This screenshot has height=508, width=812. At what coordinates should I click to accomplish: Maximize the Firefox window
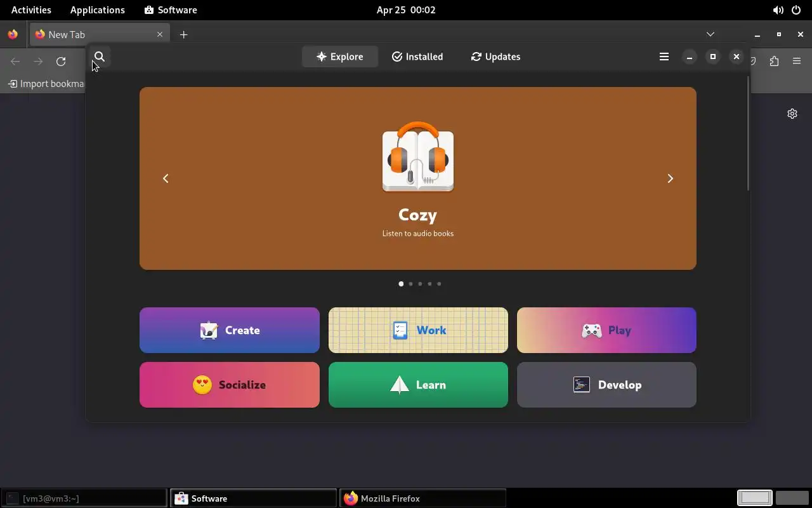point(779,34)
